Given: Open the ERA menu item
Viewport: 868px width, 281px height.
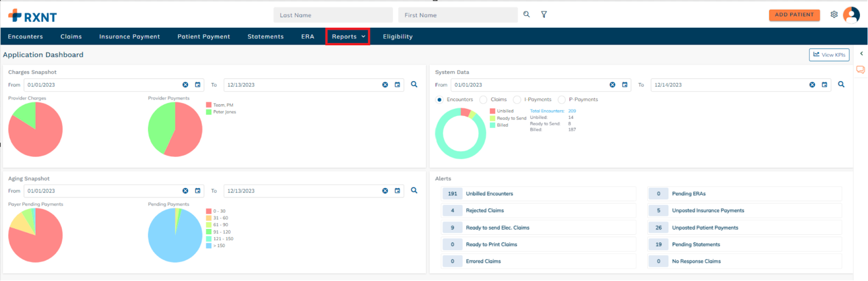Looking at the screenshot, I should [x=308, y=36].
